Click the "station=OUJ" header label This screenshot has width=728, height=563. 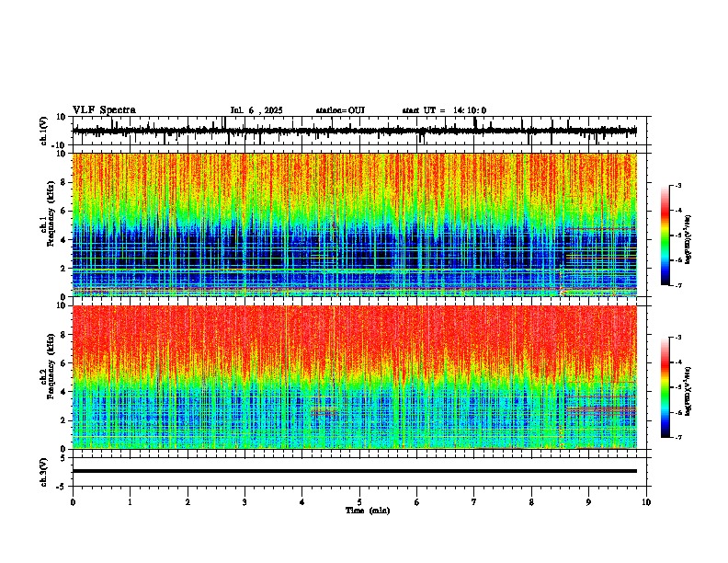tap(340, 110)
